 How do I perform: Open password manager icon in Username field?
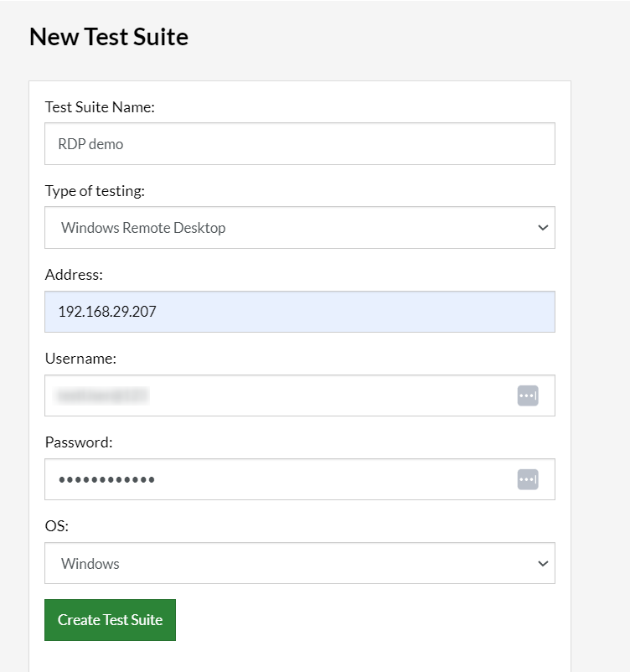point(528,395)
